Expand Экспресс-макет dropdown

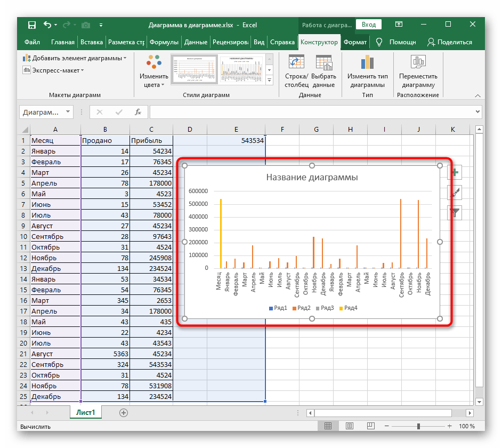coord(53,70)
